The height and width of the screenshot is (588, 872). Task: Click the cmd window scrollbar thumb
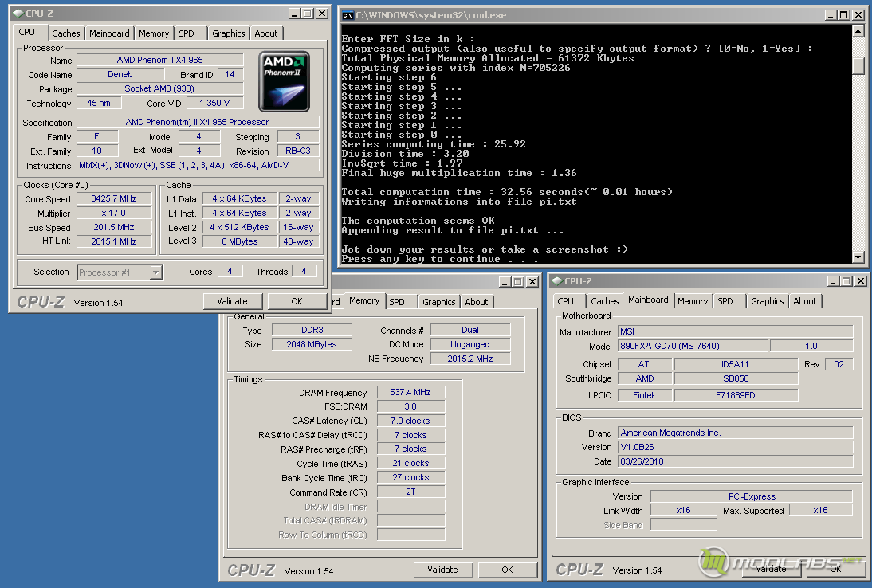(858, 66)
